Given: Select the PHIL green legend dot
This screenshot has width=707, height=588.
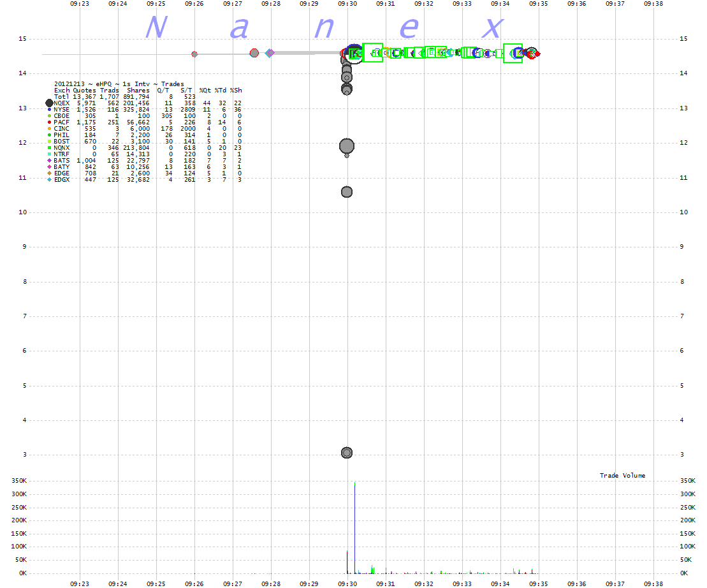Looking at the screenshot, I should 50,135.
